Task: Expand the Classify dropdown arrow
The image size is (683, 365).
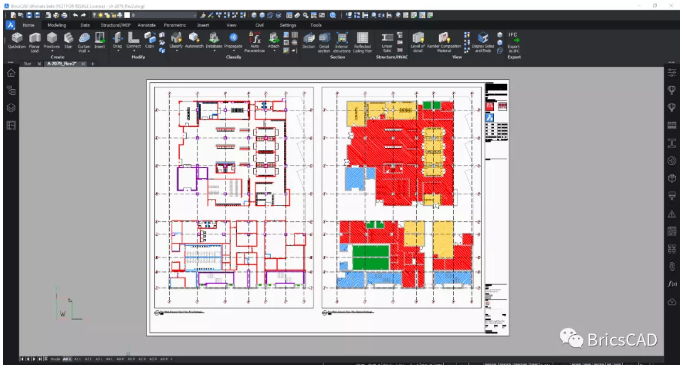Action: pos(176,51)
